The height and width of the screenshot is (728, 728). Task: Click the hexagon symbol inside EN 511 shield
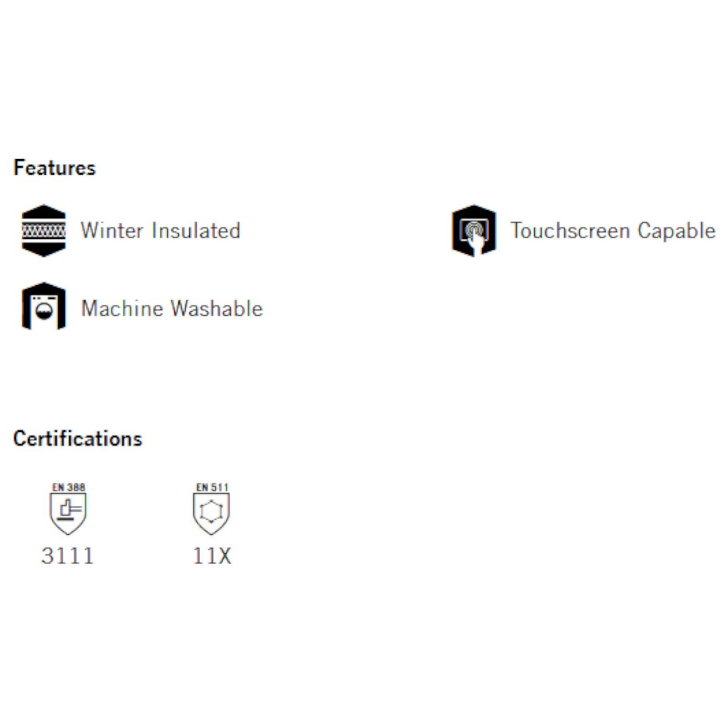tap(212, 512)
